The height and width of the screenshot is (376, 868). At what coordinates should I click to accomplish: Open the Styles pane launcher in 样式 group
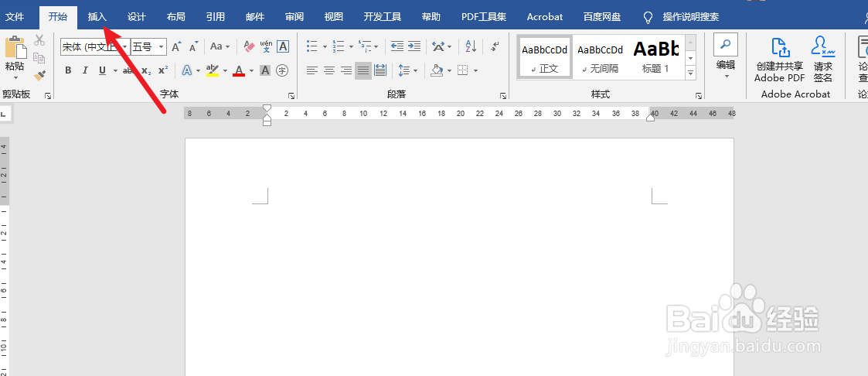(x=699, y=96)
